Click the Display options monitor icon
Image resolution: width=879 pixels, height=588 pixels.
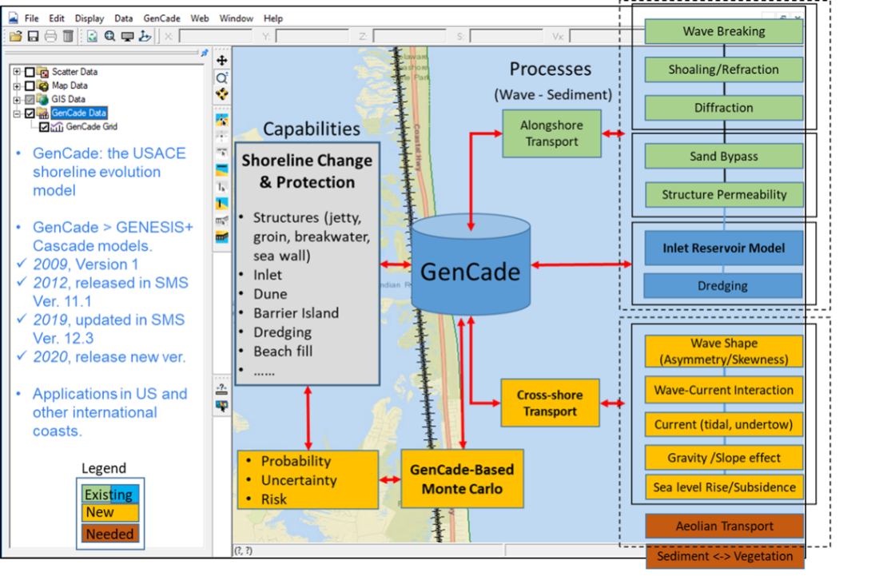coord(128,37)
